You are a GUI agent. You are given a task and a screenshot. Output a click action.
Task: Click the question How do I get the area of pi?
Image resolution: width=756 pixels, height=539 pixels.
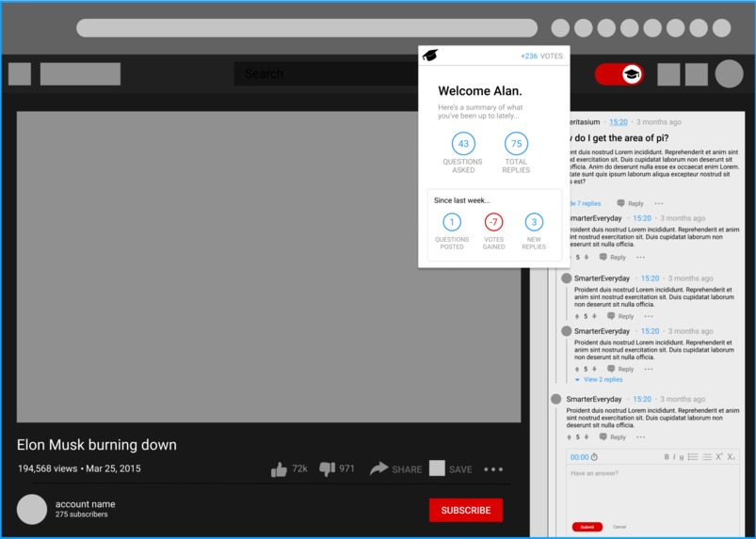point(619,137)
